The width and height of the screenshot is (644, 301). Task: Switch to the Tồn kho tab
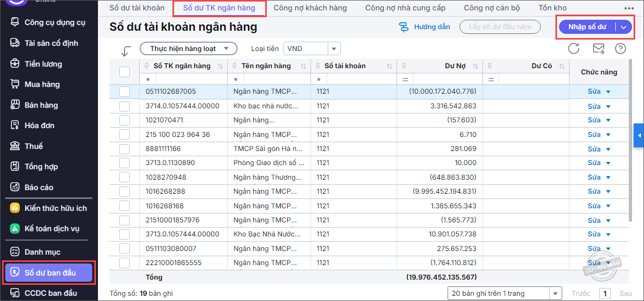(x=552, y=8)
